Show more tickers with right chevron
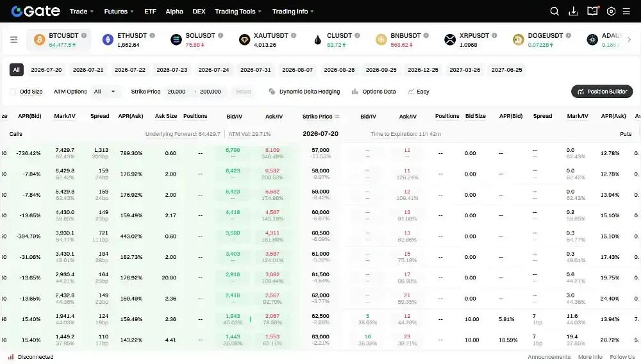The image size is (641, 364). point(629,40)
